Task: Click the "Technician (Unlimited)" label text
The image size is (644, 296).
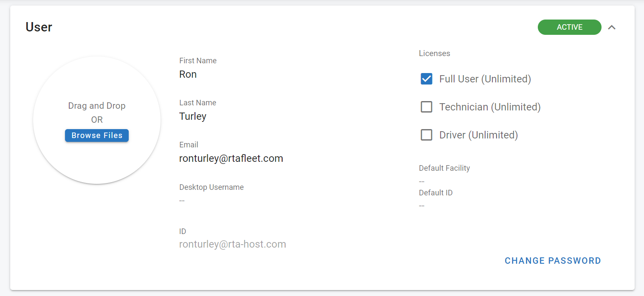Action: coord(490,107)
